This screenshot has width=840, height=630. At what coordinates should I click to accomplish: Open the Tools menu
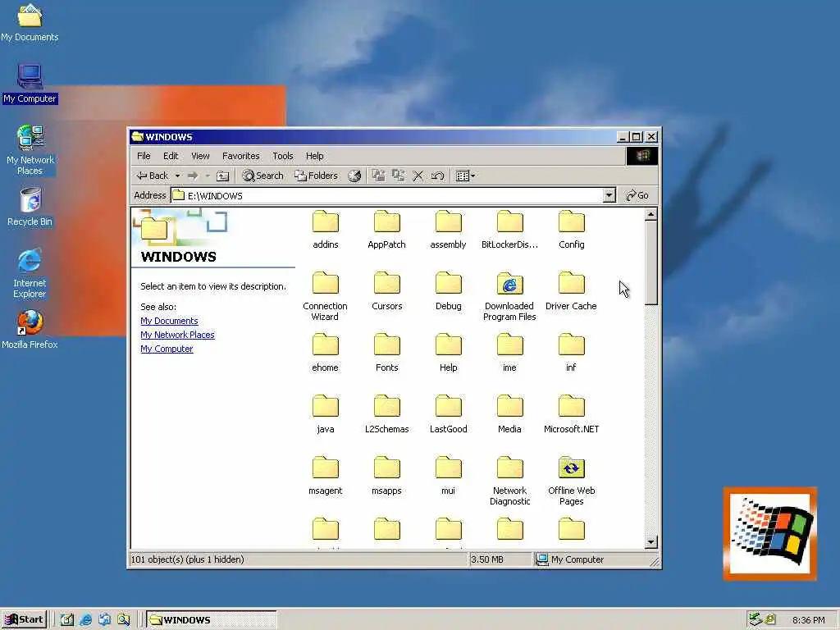282,156
